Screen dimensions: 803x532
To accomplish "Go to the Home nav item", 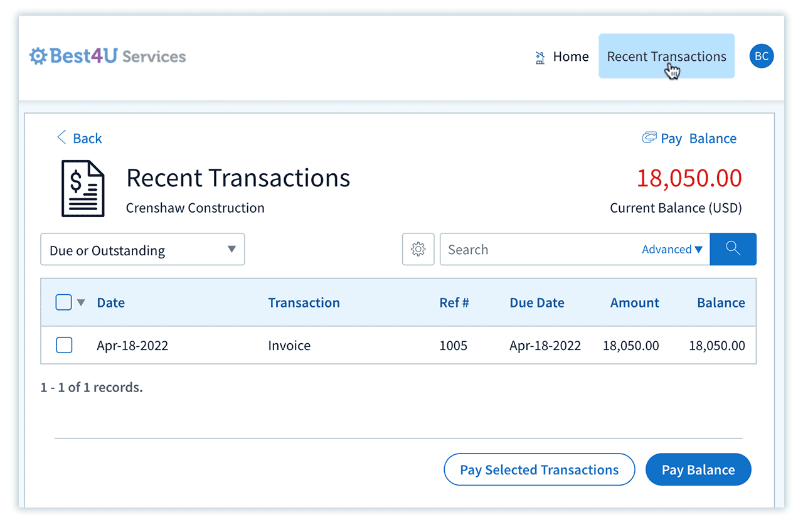I will point(570,57).
